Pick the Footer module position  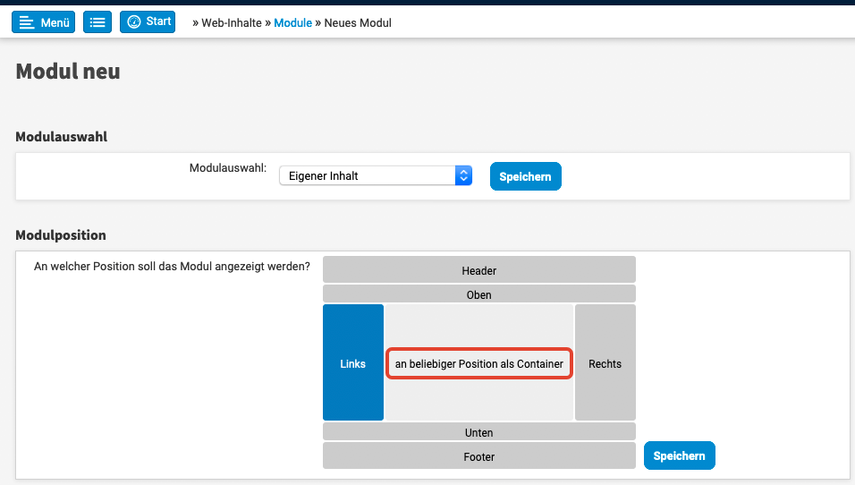[x=479, y=456]
